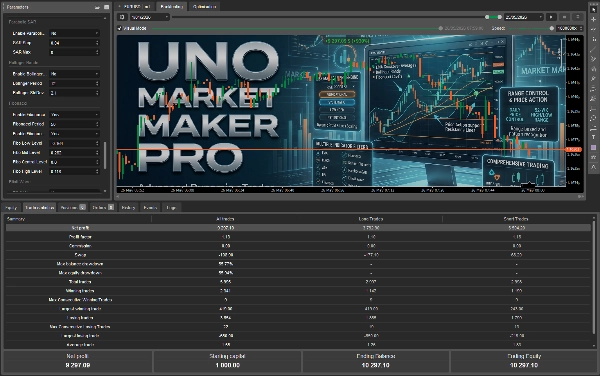Open the first Enable Fibonacci dropdown set to Yes
This screenshot has width=600, height=376.
pyautogui.click(x=75, y=114)
